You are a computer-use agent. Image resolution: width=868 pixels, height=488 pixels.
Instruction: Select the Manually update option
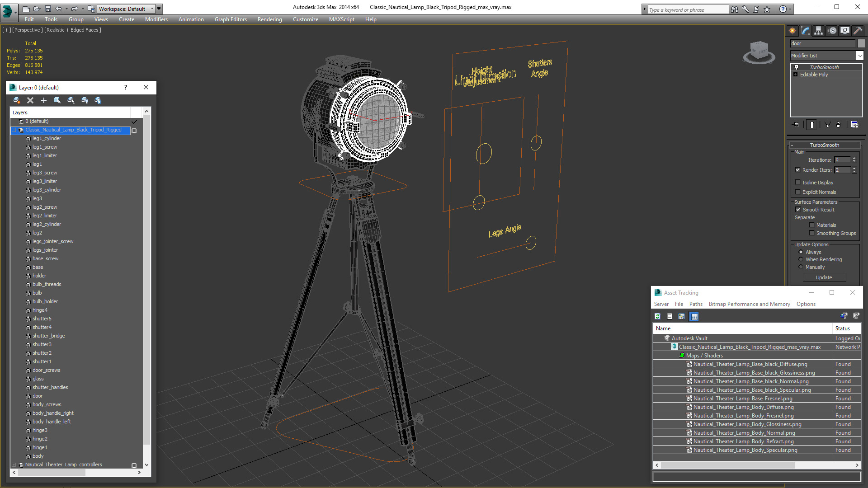(x=801, y=267)
